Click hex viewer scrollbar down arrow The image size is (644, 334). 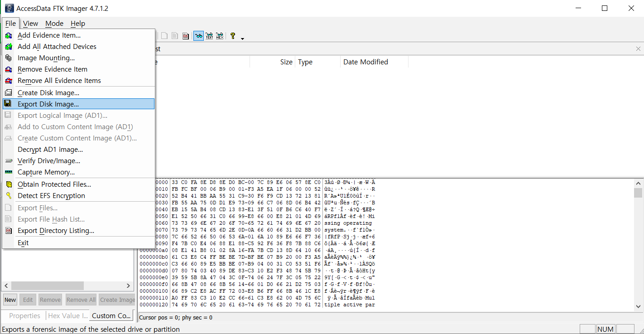point(638,306)
